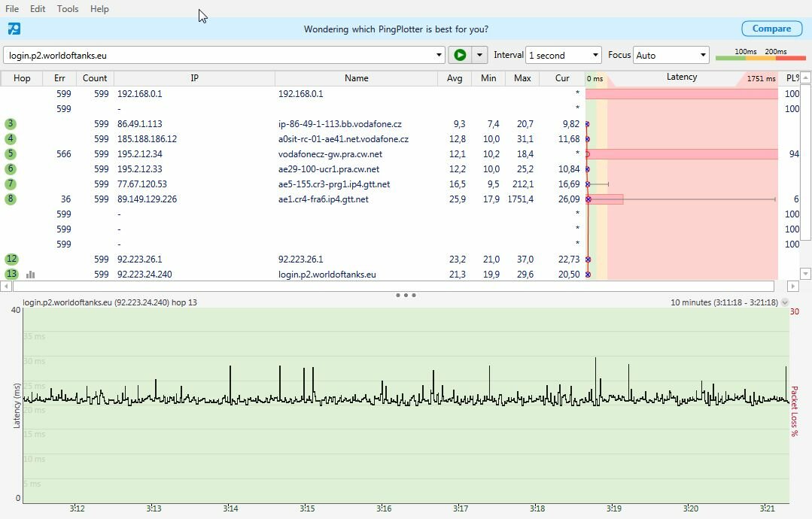The width and height of the screenshot is (812, 519).
Task: Click the PingPlotter logo in the banner
Action: (x=14, y=29)
